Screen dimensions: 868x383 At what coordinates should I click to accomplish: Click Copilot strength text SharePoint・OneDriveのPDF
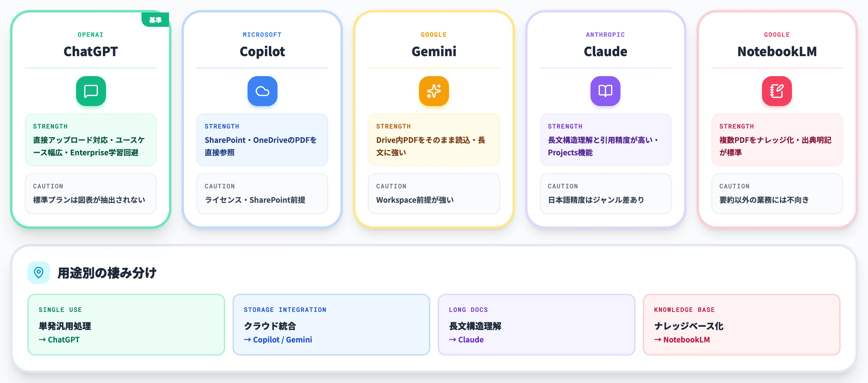[x=257, y=140]
